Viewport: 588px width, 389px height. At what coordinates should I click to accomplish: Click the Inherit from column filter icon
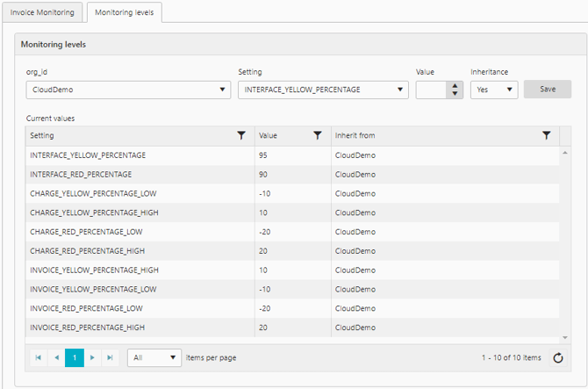tap(547, 136)
